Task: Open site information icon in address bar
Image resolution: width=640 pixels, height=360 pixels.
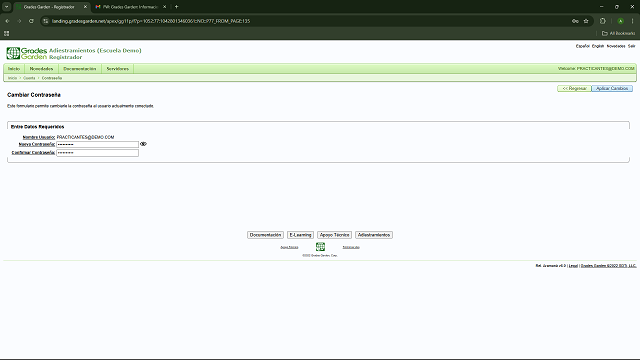Action: [x=46, y=21]
